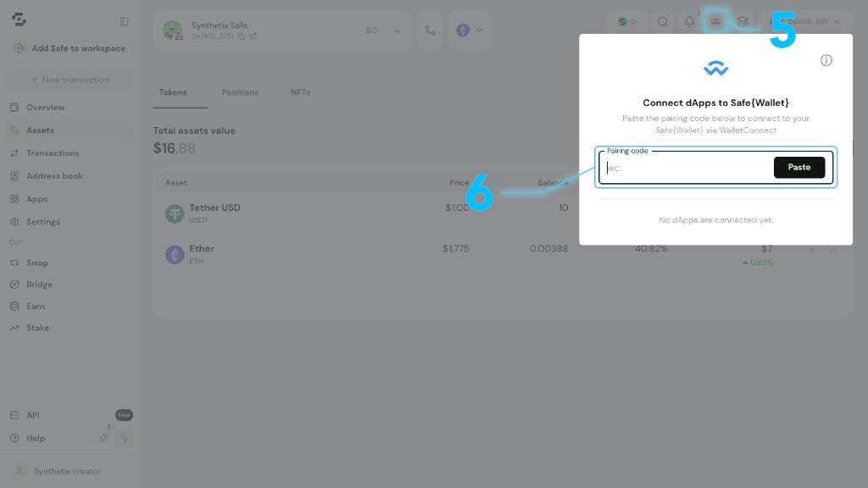Click the Ether weight 40.82%
The width and height of the screenshot is (868, 488).
click(x=651, y=249)
